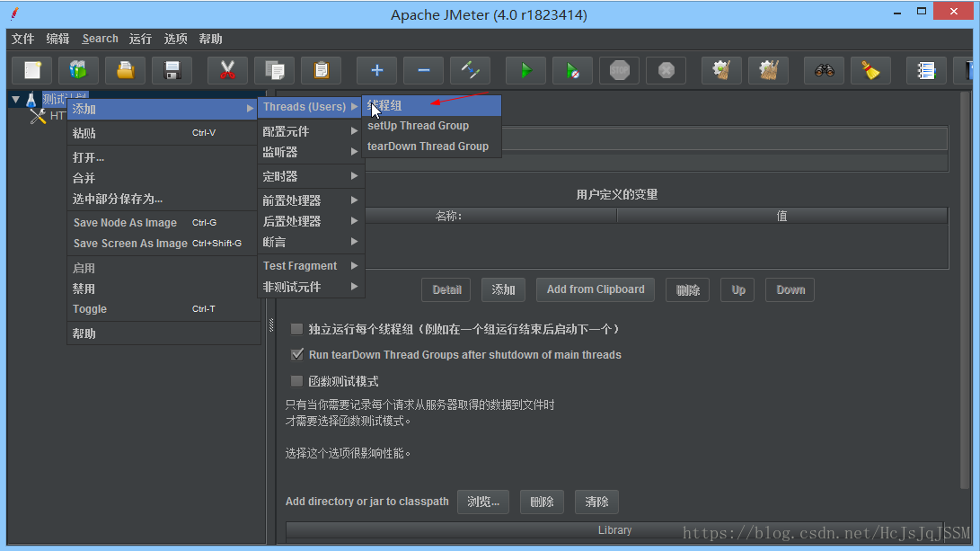Expand 前置处理器 submenu
Viewport: 980px width, 551px height.
point(311,200)
